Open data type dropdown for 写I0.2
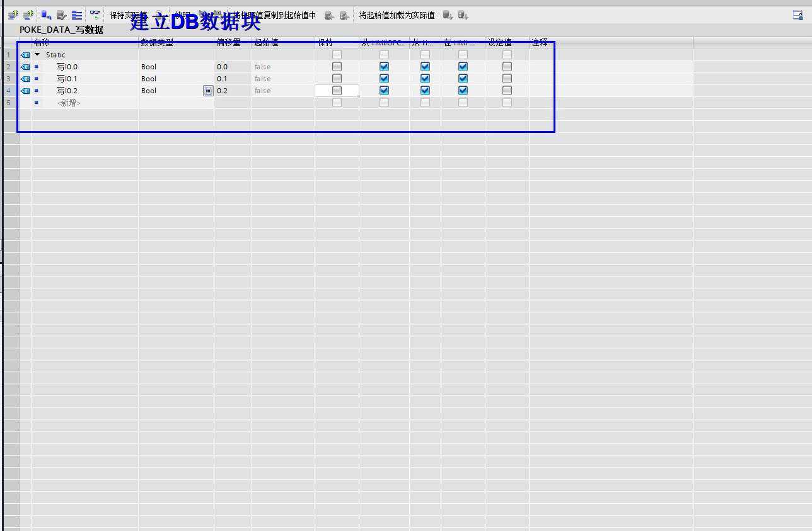This screenshot has width=812, height=531. [207, 91]
